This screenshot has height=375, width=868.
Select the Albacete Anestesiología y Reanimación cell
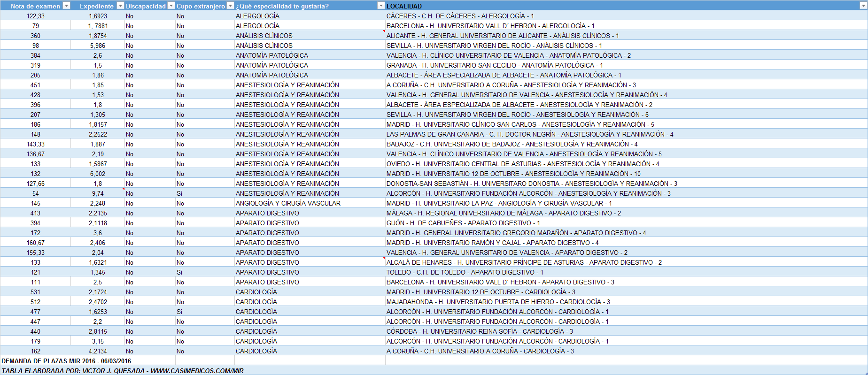(626, 105)
